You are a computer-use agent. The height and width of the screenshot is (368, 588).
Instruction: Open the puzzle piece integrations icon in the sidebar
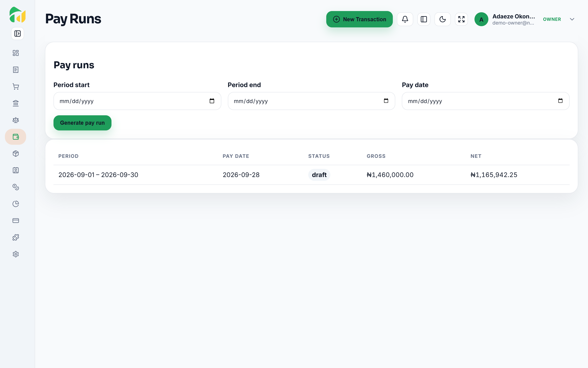click(16, 238)
